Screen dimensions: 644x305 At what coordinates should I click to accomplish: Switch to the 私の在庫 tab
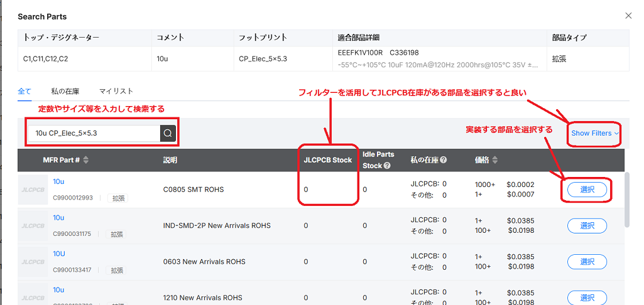[x=65, y=91]
